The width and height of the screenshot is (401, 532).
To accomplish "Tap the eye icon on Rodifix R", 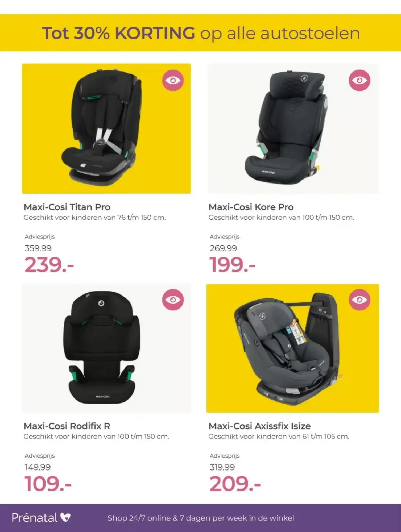I will click(x=173, y=300).
